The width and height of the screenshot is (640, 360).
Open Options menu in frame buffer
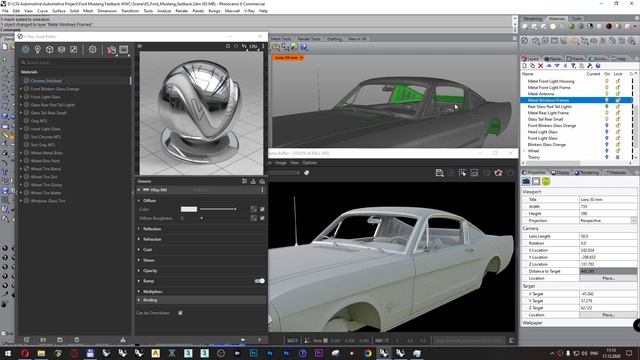(x=309, y=163)
